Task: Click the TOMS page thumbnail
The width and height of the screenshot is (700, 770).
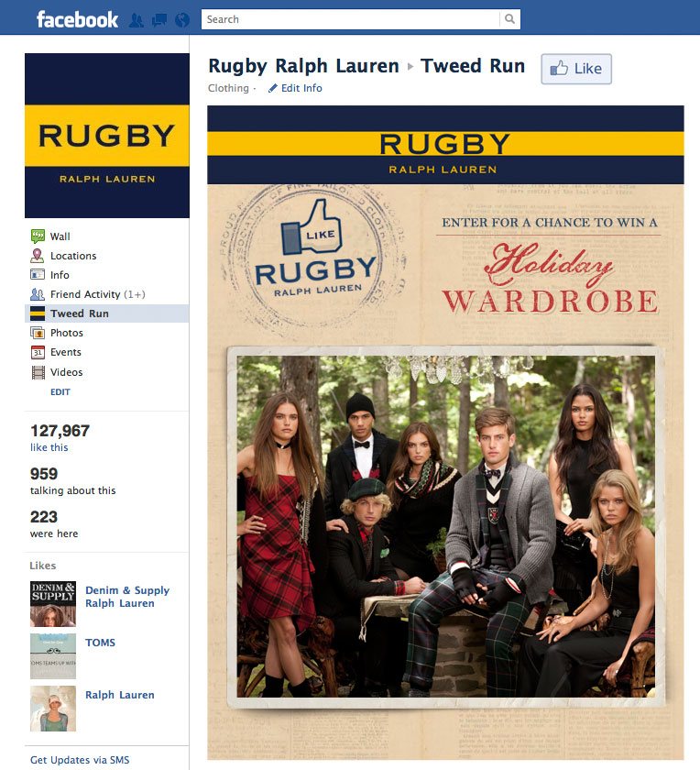Action: click(x=53, y=656)
